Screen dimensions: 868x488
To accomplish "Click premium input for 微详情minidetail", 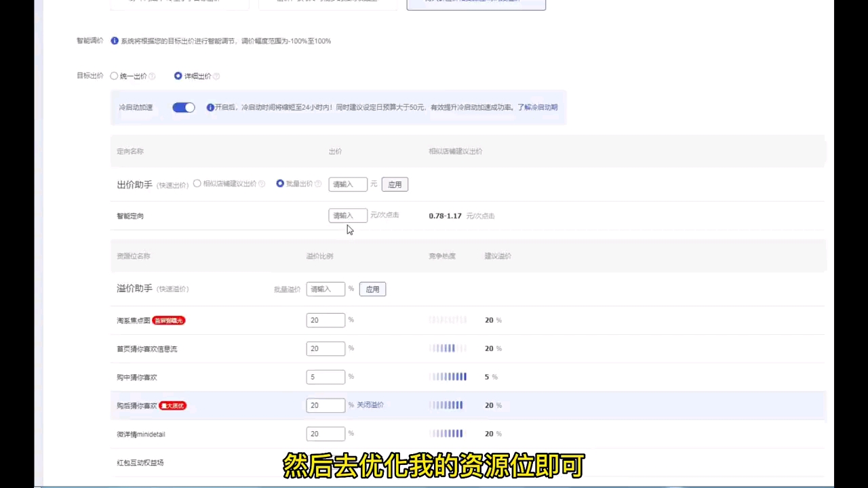I will (x=325, y=434).
